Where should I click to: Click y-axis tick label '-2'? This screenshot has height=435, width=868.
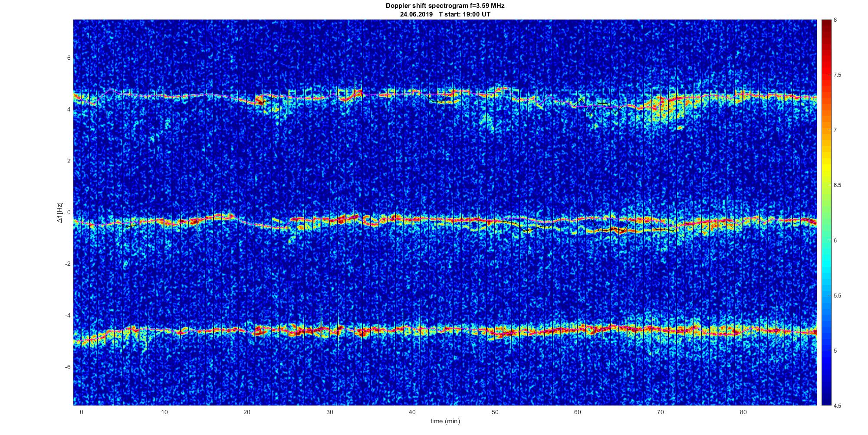(x=68, y=264)
